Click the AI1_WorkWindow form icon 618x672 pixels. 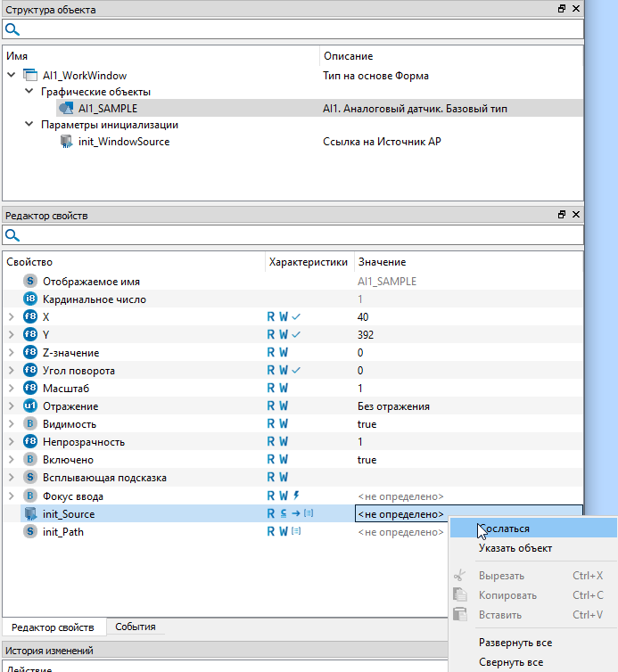click(30, 76)
